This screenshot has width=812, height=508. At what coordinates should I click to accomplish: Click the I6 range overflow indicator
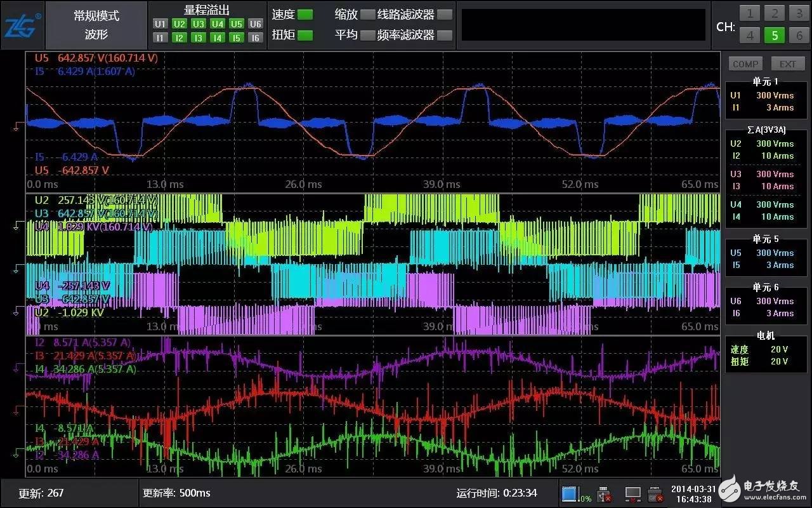pos(255,38)
